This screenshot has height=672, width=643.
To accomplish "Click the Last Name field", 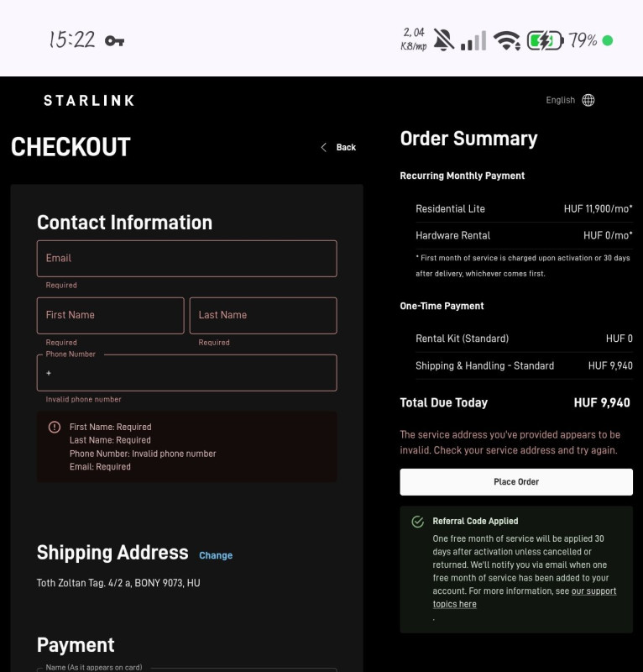I will (x=263, y=316).
